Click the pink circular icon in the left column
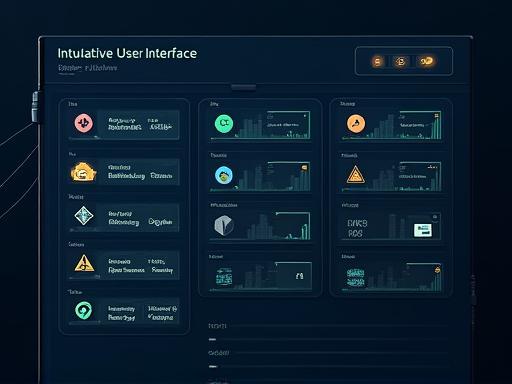The height and width of the screenshot is (384, 512). coord(83,123)
